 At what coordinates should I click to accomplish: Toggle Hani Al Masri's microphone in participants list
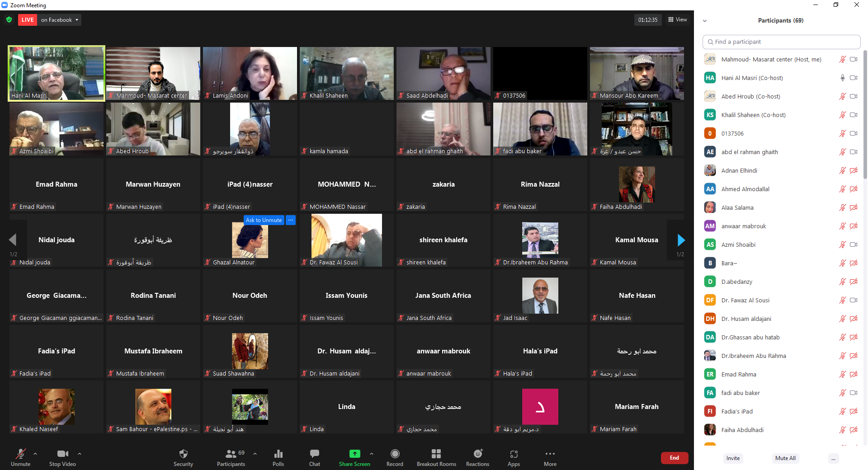coord(842,78)
